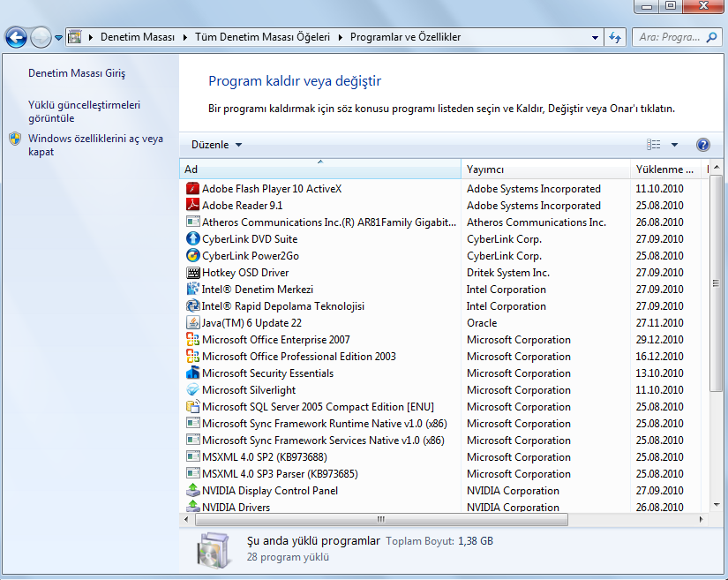Image resolution: width=728 pixels, height=580 pixels.
Task: Click the Back arrow navigation button
Action: tap(16, 37)
